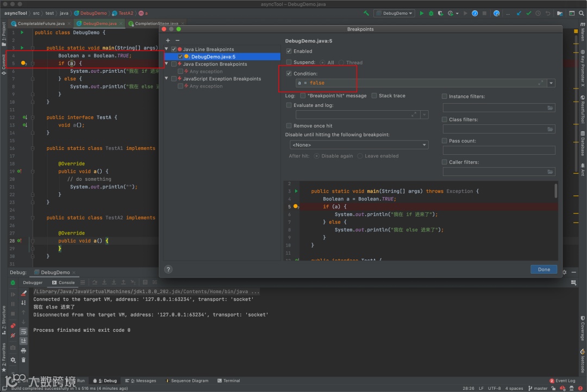Uncheck the Enabled breakpoint checkbox
The width and height of the screenshot is (587, 392).
pyautogui.click(x=289, y=51)
